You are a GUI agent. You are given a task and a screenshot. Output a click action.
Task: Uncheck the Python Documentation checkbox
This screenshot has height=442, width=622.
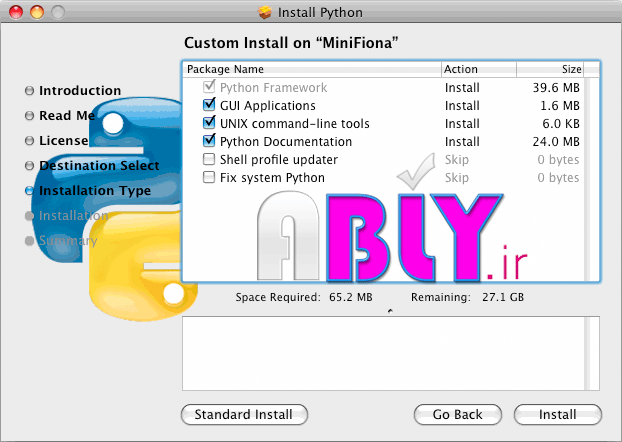[209, 141]
